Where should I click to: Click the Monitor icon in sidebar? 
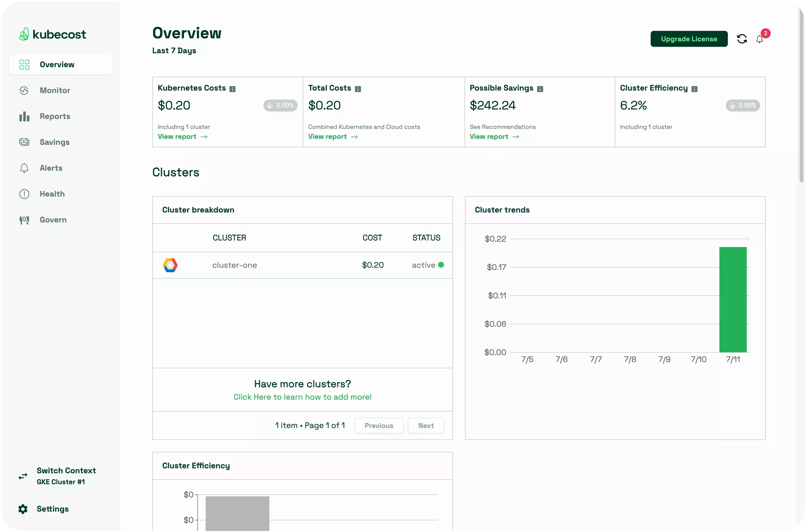(24, 90)
